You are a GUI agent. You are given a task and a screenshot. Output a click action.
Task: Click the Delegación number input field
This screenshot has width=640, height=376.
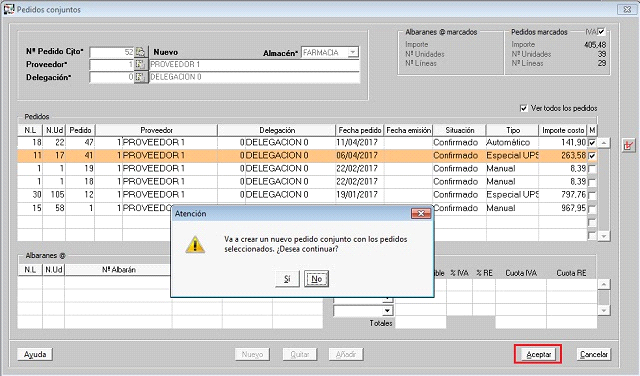[x=112, y=77]
